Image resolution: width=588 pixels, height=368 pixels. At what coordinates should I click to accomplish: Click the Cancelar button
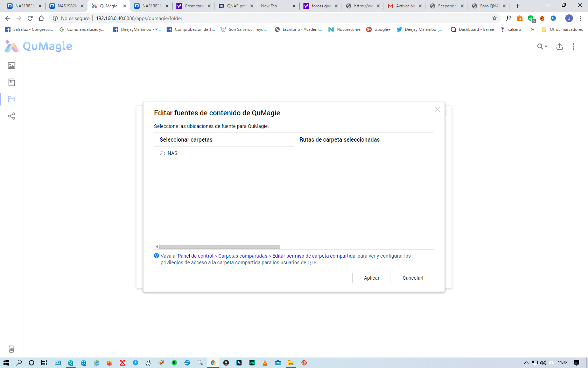pos(413,278)
